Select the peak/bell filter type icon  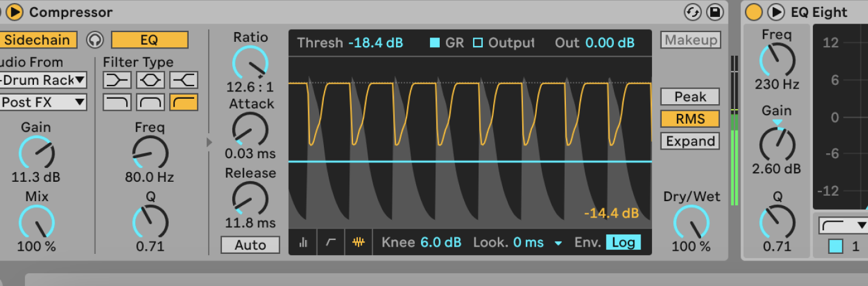(x=150, y=79)
